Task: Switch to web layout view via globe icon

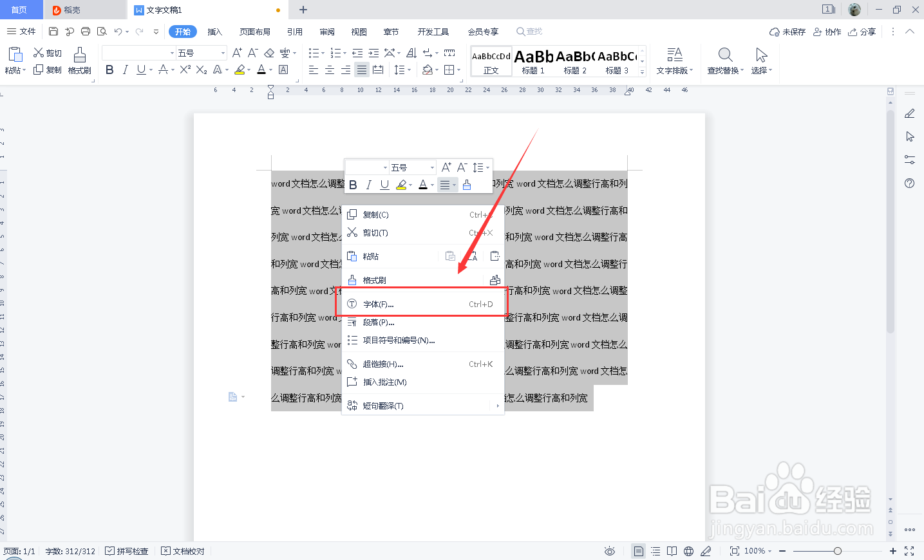Action: click(x=688, y=551)
